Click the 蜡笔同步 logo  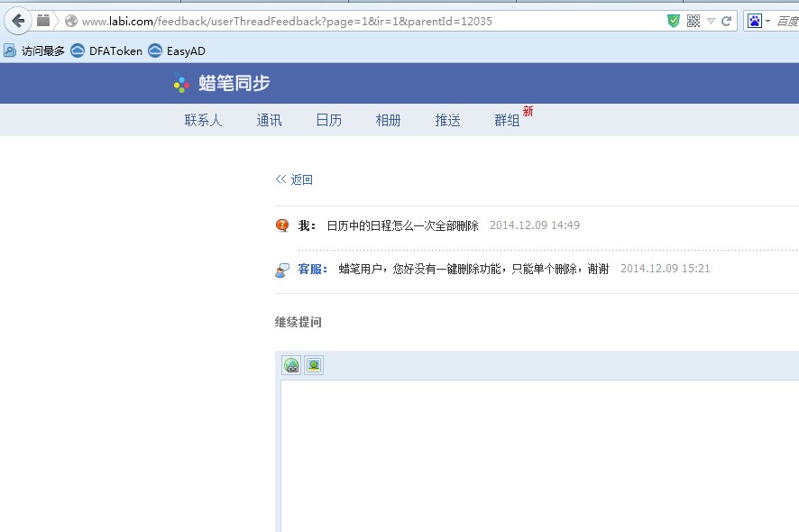(x=222, y=83)
